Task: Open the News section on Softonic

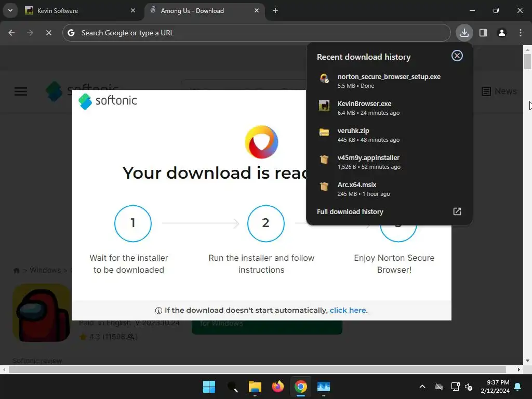Action: [499, 91]
